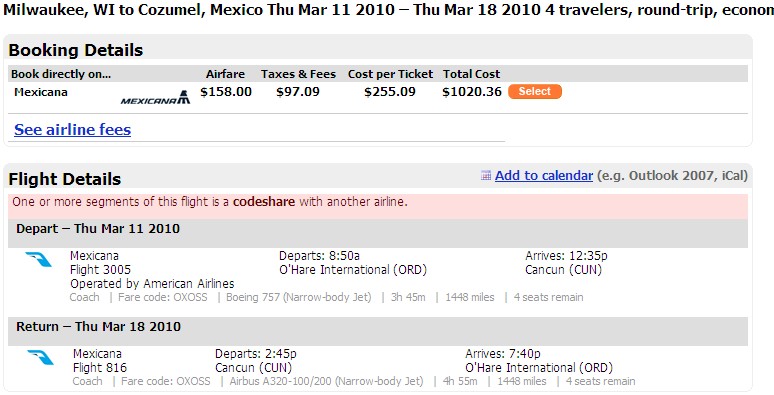This screenshot has width=774, height=395.
Task: Click the Mexicana airline logo in Booking Details
Action: point(155,97)
